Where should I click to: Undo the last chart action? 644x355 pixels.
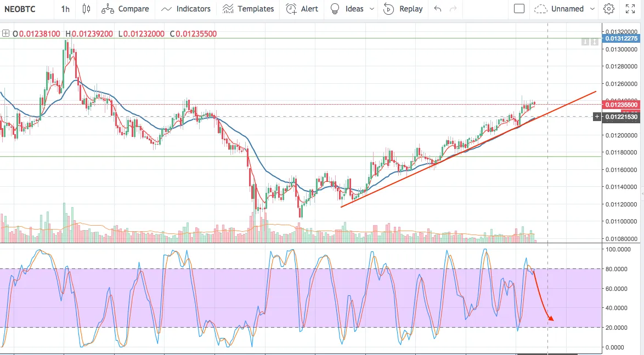pyautogui.click(x=438, y=9)
